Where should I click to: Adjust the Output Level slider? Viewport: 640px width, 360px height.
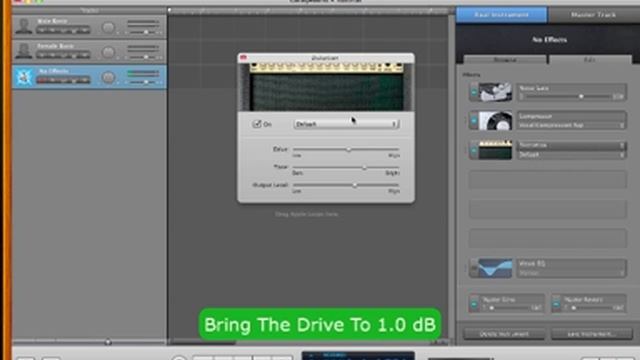point(354,185)
